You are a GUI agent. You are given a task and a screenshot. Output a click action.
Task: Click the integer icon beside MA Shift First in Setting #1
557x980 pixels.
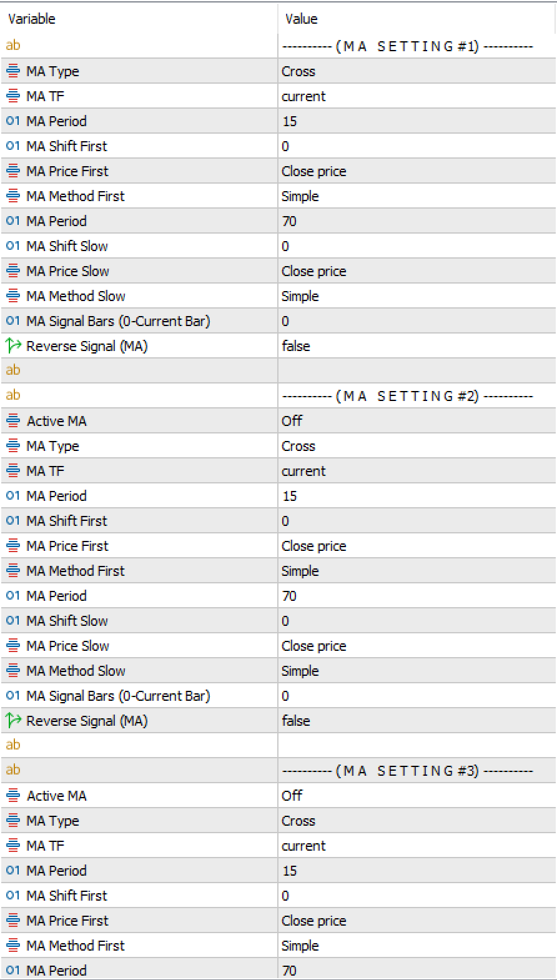point(12,146)
